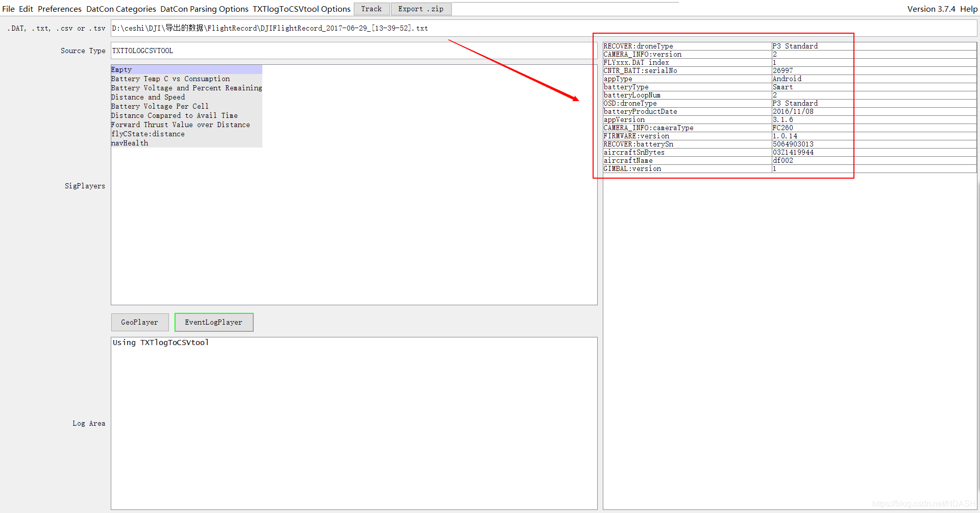Image resolution: width=980 pixels, height=513 pixels.
Task: Click the RECOVER:batterySn row label
Action: coord(639,144)
